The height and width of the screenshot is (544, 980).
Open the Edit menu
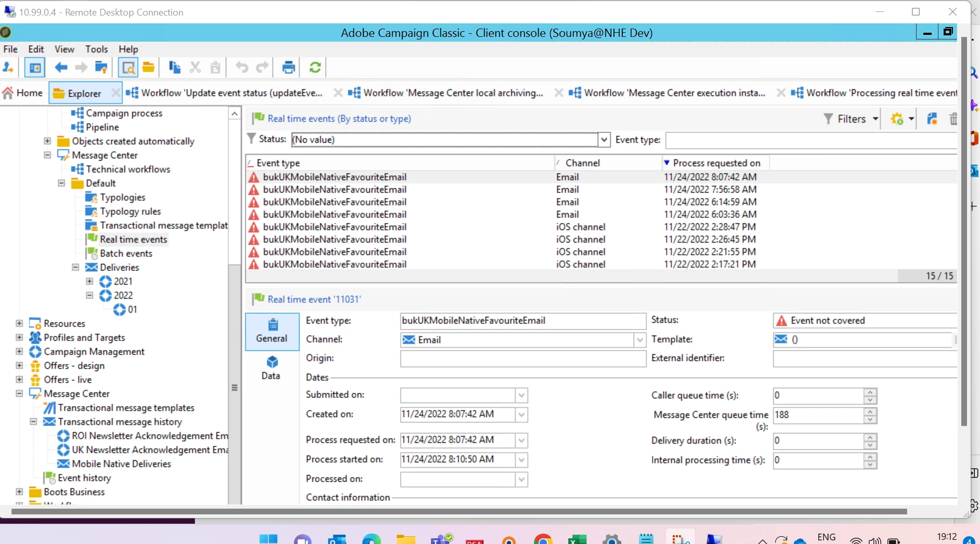point(36,49)
